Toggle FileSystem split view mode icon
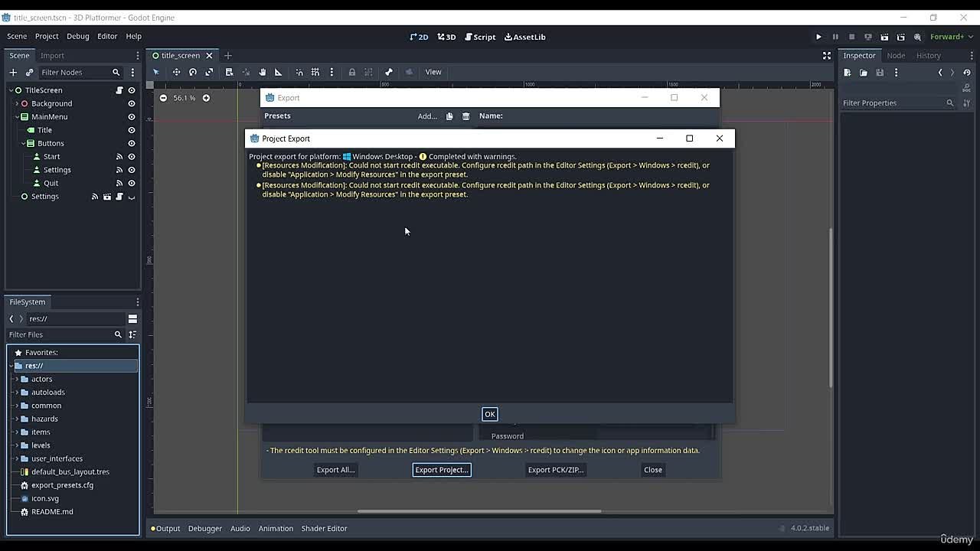Viewport: 980px width, 551px height. coord(132,319)
